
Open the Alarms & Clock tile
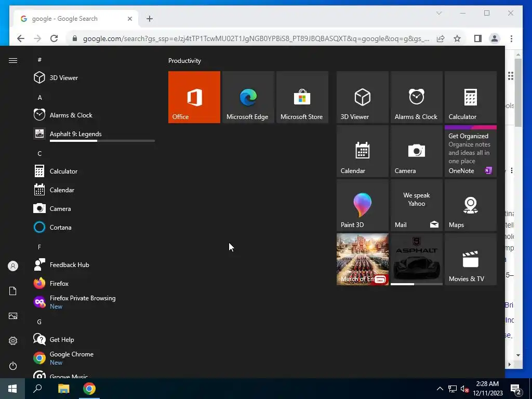coord(417,97)
